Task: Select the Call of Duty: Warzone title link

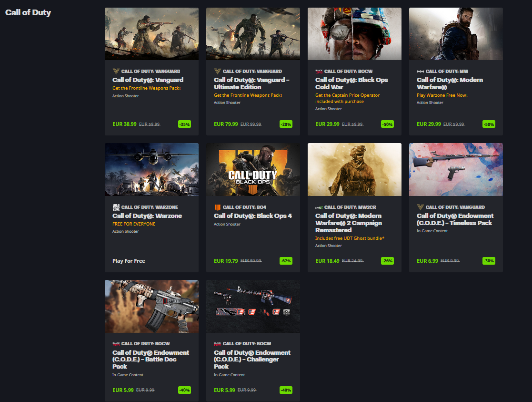Action: tap(147, 216)
